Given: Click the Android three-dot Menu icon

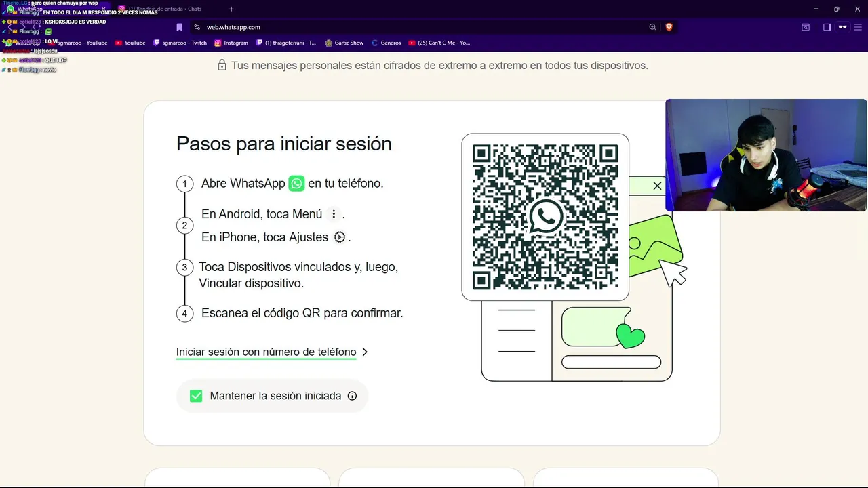Looking at the screenshot, I should 333,214.
